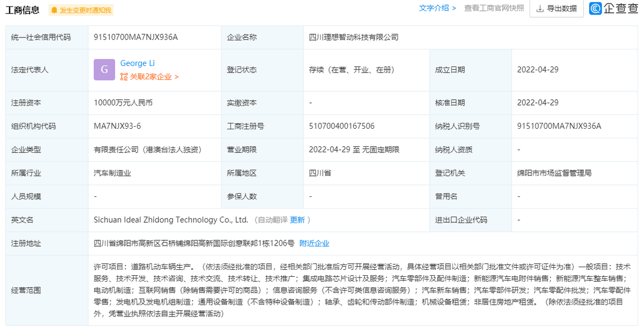644x331 pixels.
Task: Click the 注册地址 label cell
Action: click(x=47, y=243)
